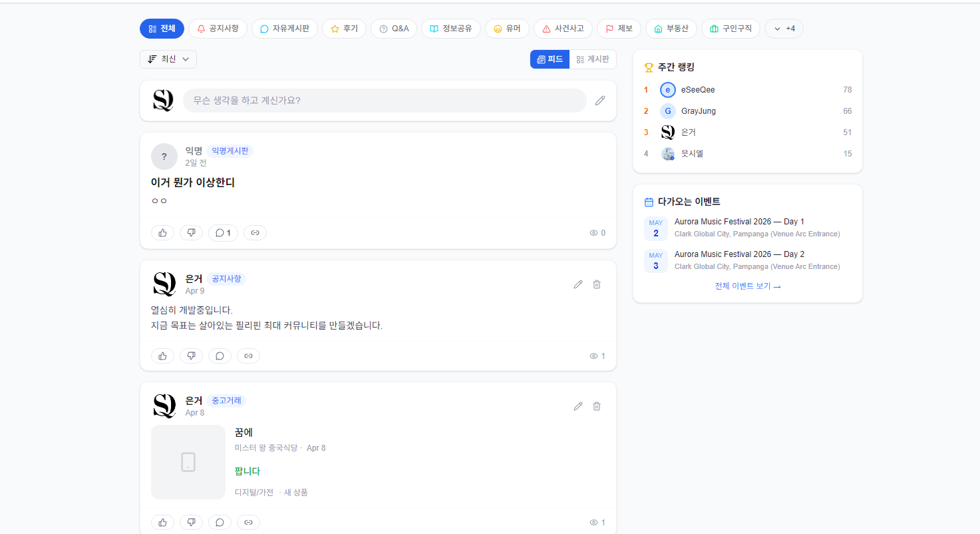Click 전체 이벤트 보기 link
The width and height of the screenshot is (980, 534).
coord(747,286)
